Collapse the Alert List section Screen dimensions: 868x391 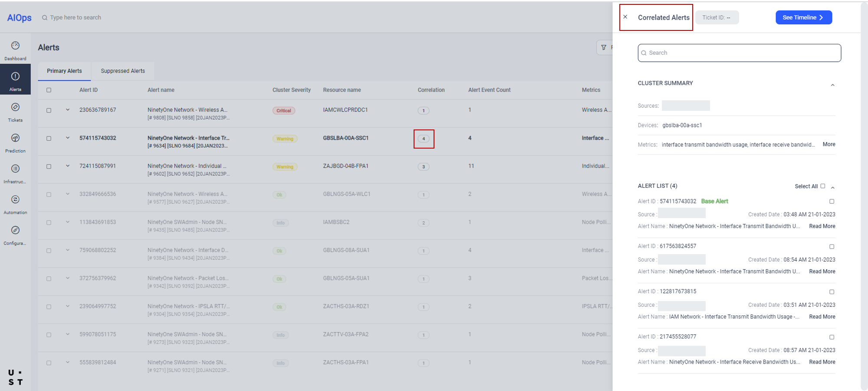832,188
